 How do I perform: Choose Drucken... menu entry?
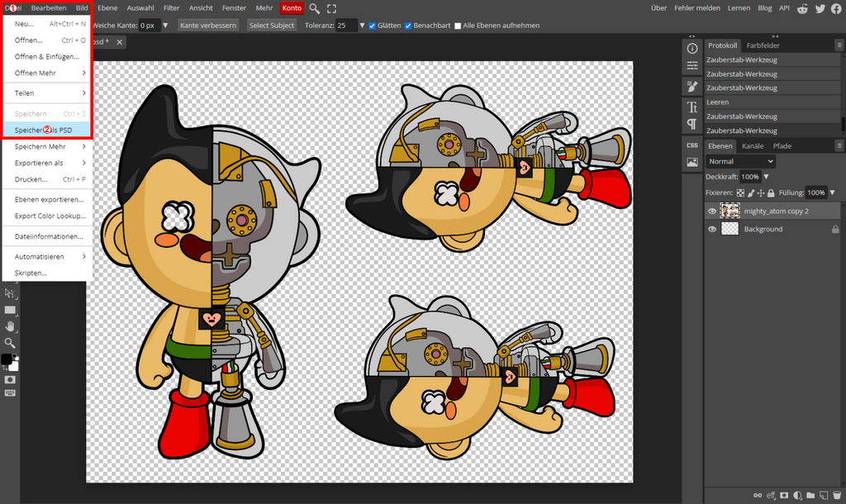coord(47,179)
